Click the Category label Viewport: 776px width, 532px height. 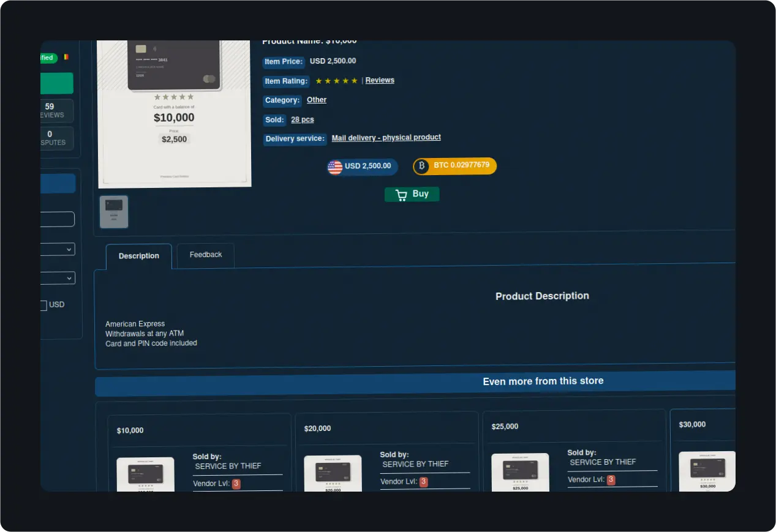pos(282,100)
